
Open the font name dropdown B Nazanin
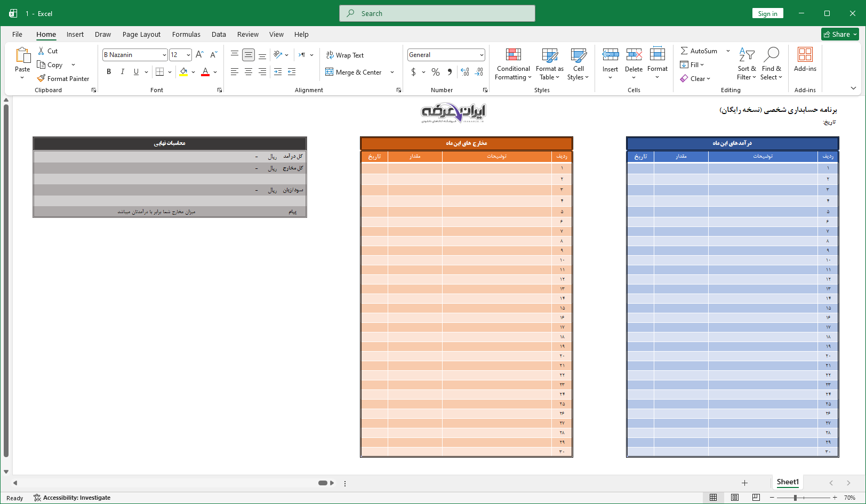point(164,55)
